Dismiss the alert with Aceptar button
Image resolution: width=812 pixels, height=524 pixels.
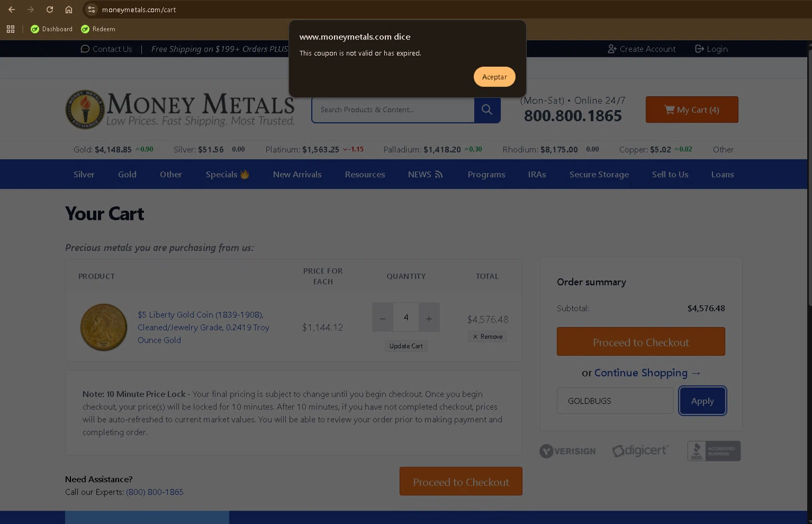pos(494,77)
